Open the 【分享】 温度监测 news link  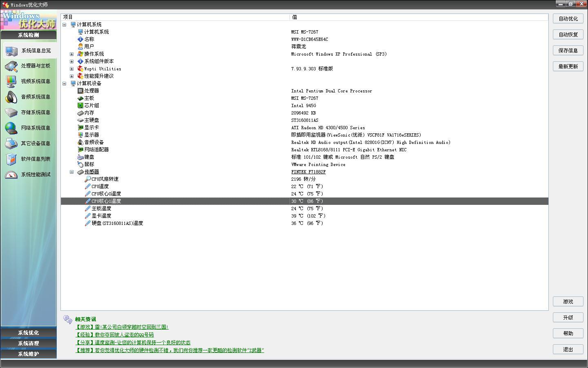pos(133,343)
